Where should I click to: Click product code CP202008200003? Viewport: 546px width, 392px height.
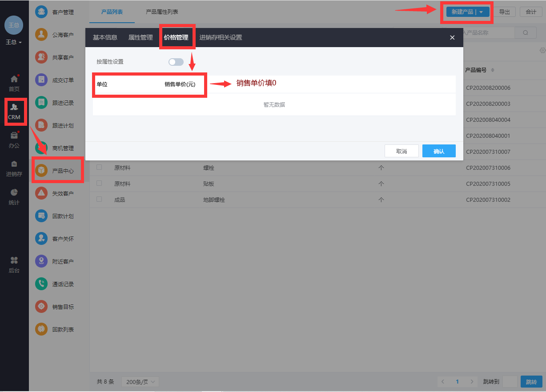488,104
